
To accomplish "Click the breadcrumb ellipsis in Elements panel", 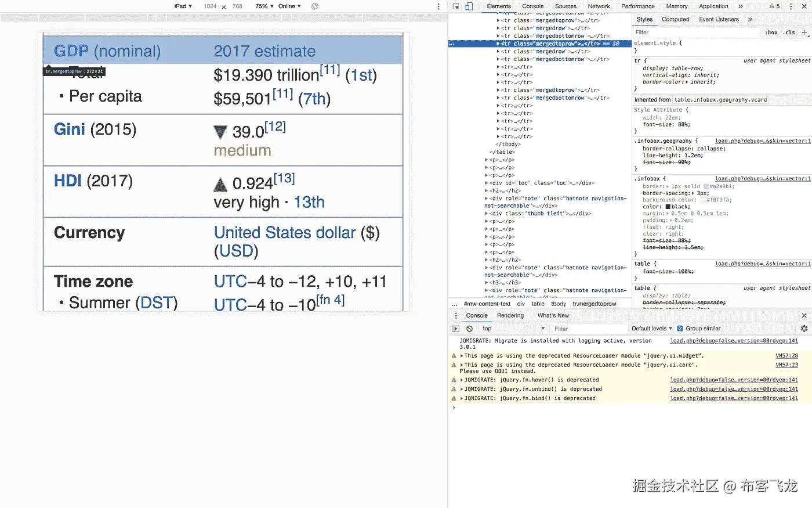I will click(x=454, y=304).
